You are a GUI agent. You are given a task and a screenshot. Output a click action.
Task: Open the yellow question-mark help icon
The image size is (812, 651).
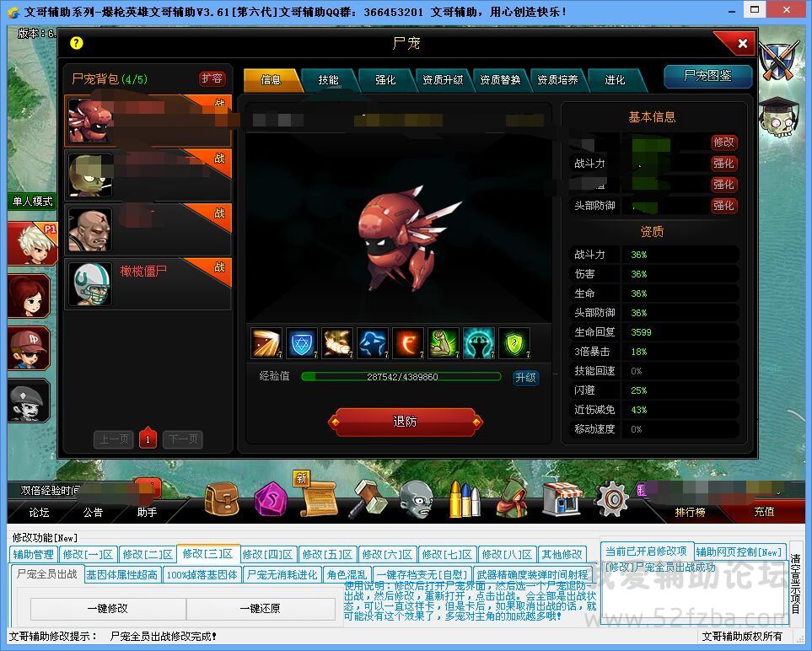tap(76, 43)
